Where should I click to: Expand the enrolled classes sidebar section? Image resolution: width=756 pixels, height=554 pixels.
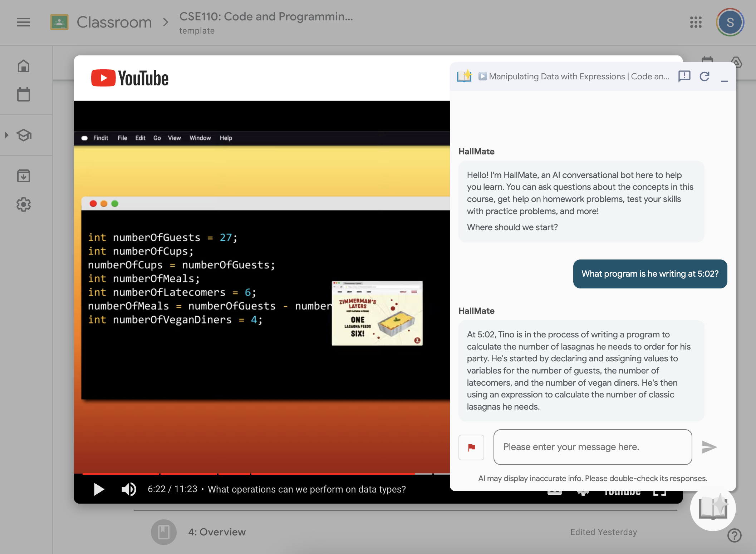[7, 135]
